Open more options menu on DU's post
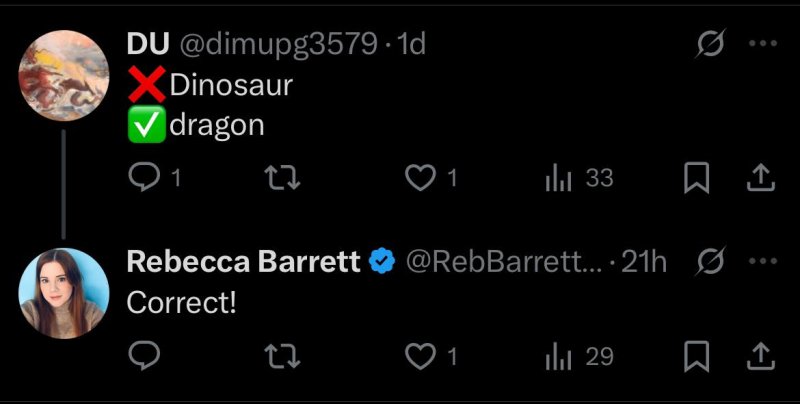 (x=763, y=44)
